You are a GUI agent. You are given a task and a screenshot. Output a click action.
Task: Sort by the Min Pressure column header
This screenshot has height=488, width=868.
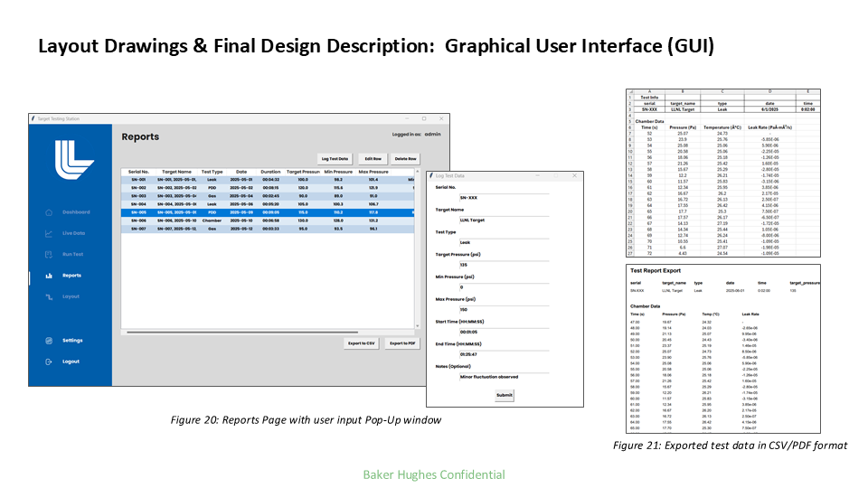click(x=338, y=172)
